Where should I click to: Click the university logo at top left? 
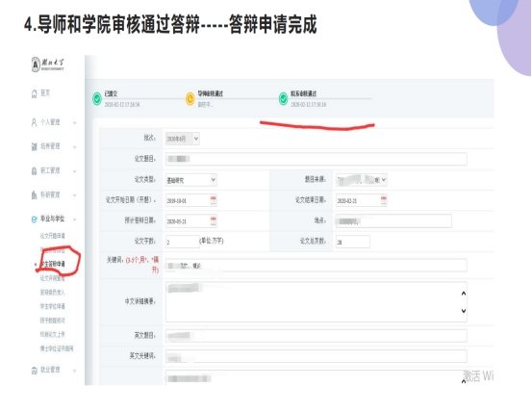point(47,64)
